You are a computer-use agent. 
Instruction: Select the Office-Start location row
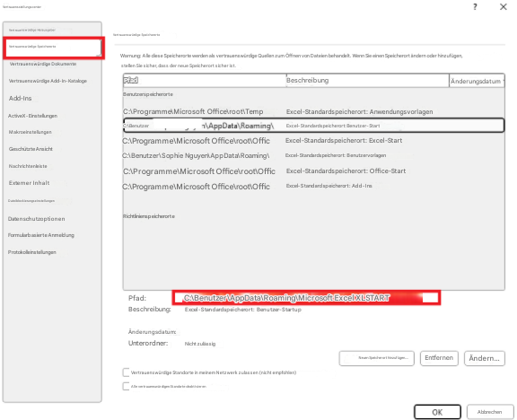(x=313, y=171)
